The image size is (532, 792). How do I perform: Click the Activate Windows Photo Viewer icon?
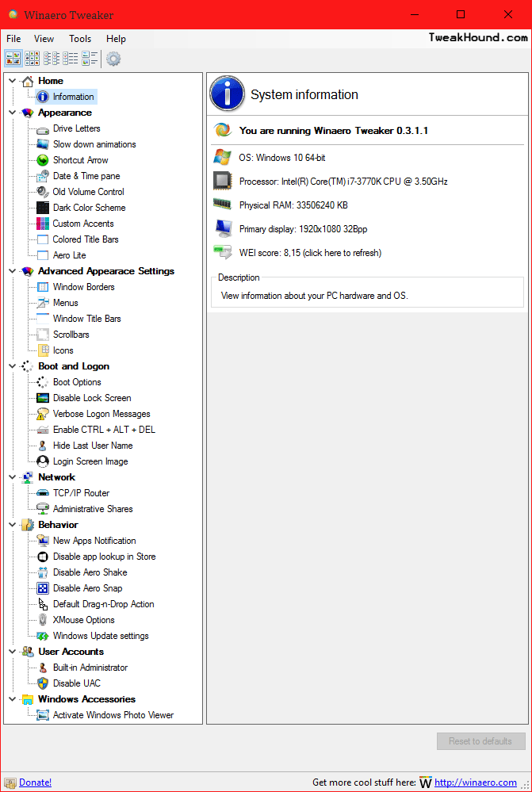43,715
